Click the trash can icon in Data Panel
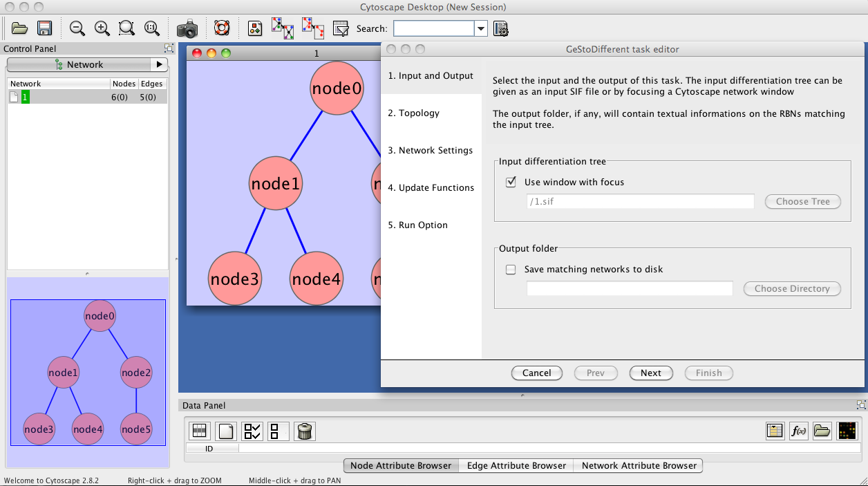 [x=305, y=431]
